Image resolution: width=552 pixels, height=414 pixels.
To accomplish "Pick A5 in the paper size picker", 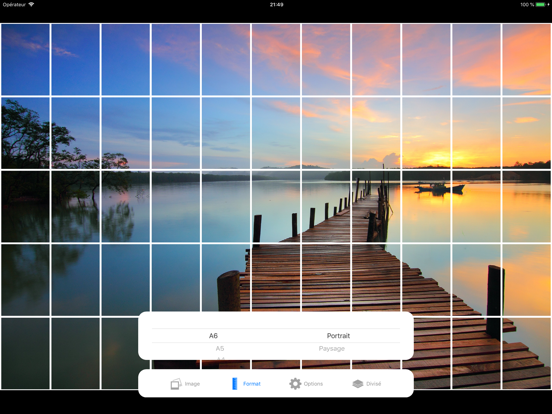I will click(x=220, y=349).
